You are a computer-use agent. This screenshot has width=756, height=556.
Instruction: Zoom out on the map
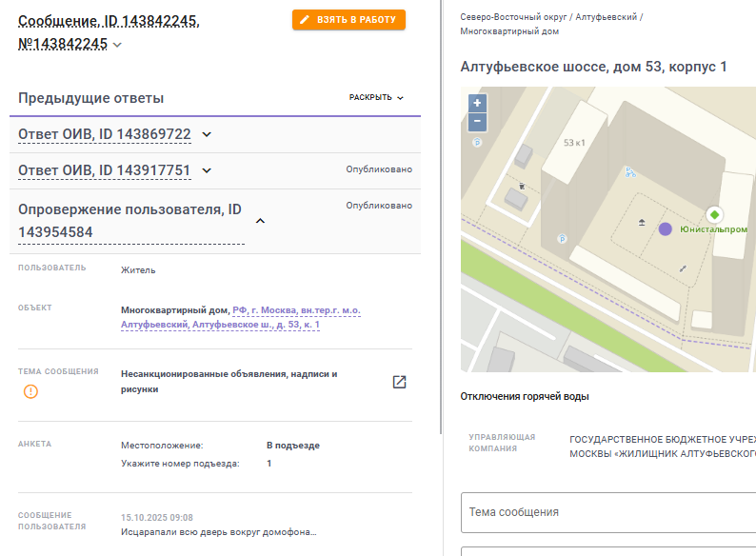pos(477,122)
